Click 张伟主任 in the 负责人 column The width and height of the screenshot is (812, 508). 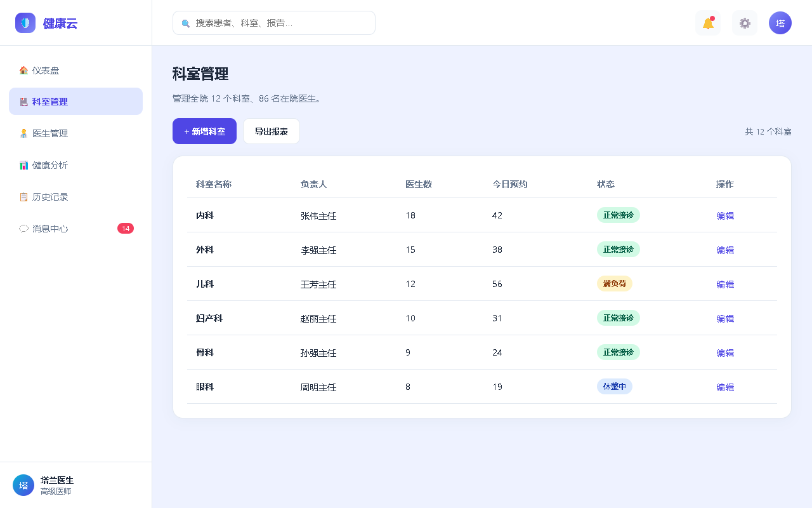point(318,216)
